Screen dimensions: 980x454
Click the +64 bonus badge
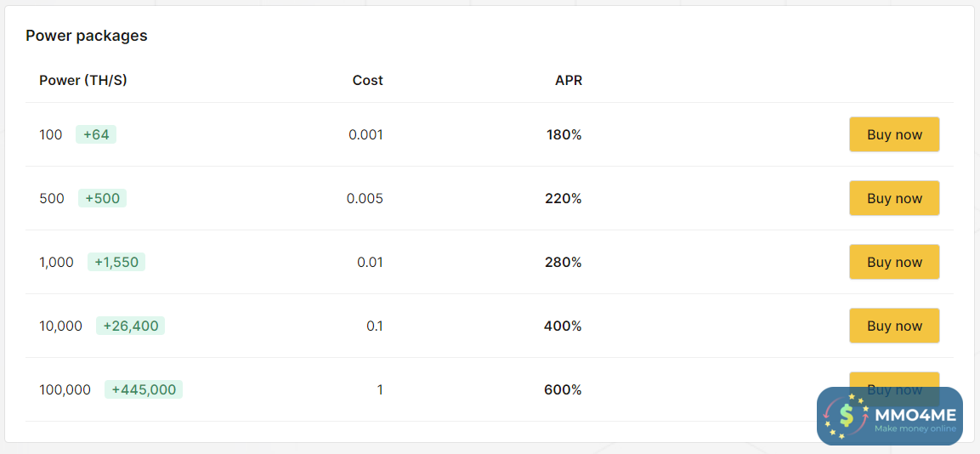coord(96,134)
